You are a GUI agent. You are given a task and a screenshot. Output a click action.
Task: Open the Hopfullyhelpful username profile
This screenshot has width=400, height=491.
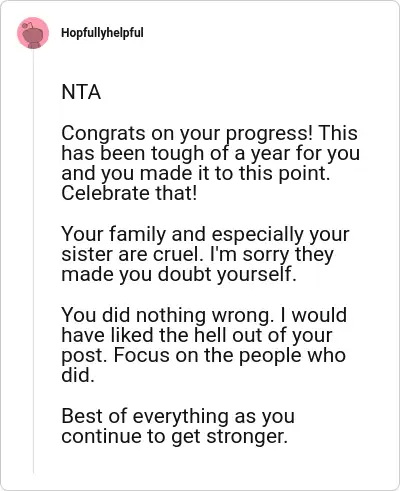point(102,33)
